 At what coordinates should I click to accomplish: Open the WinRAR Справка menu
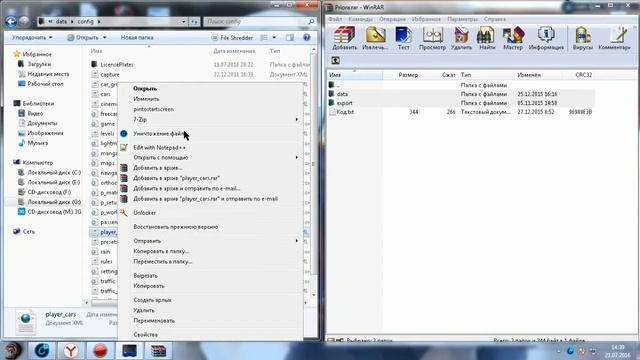click(x=495, y=19)
